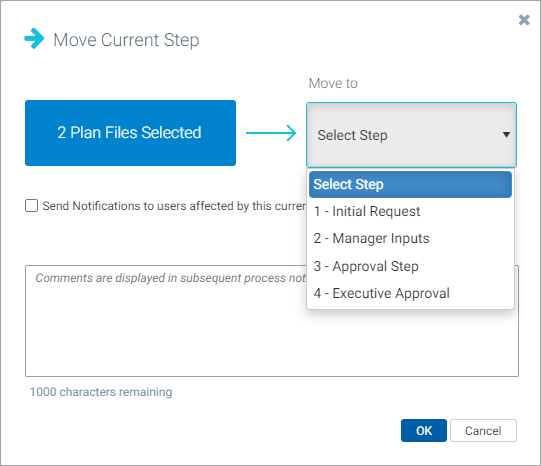The image size is (541, 466).
Task: Click the teal arrow icon beside the title
Action: point(35,39)
